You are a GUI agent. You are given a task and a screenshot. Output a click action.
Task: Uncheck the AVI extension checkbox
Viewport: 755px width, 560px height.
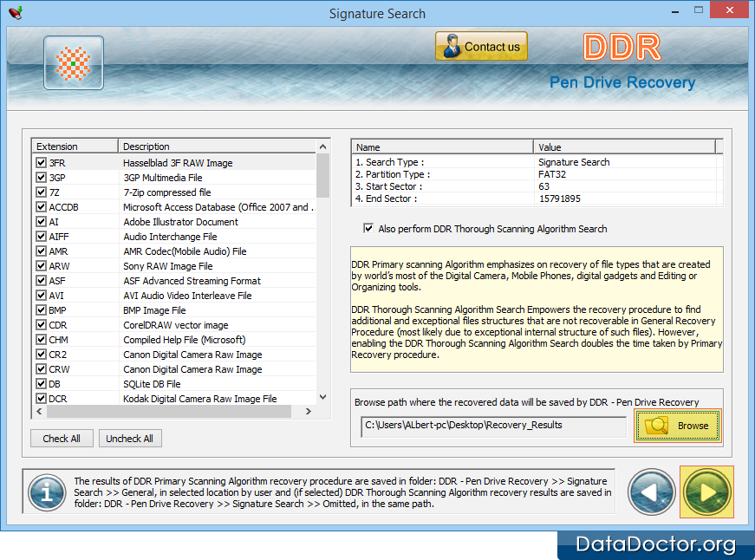point(41,295)
